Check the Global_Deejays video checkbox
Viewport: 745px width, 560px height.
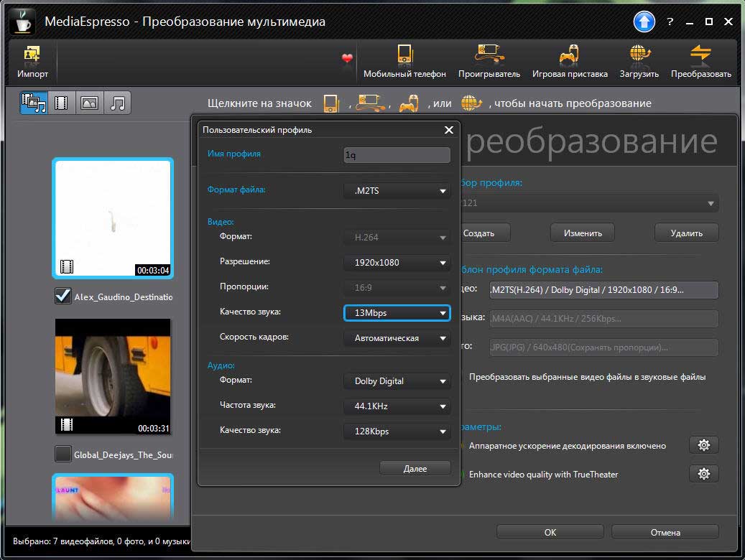pos(63,454)
